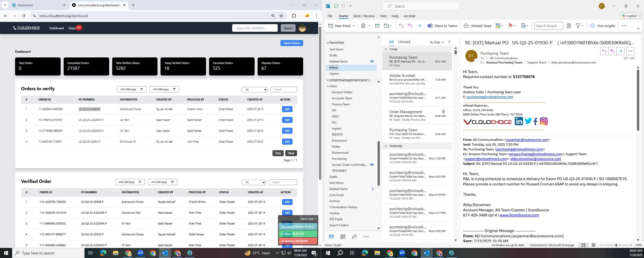Click Reading view icon in Outlook status bar
Screen dimensions: 644x258
pos(593,245)
